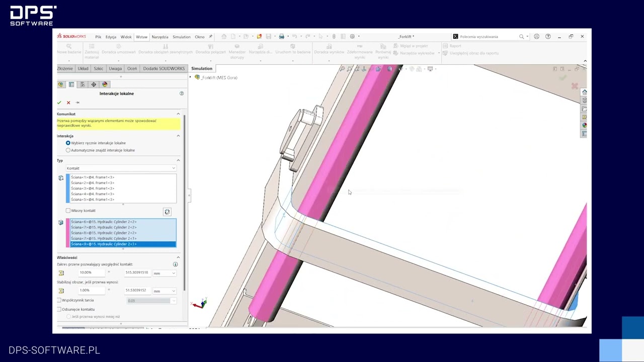Click blue color bar of first face list
This screenshot has width=644, height=362.
tap(68, 189)
